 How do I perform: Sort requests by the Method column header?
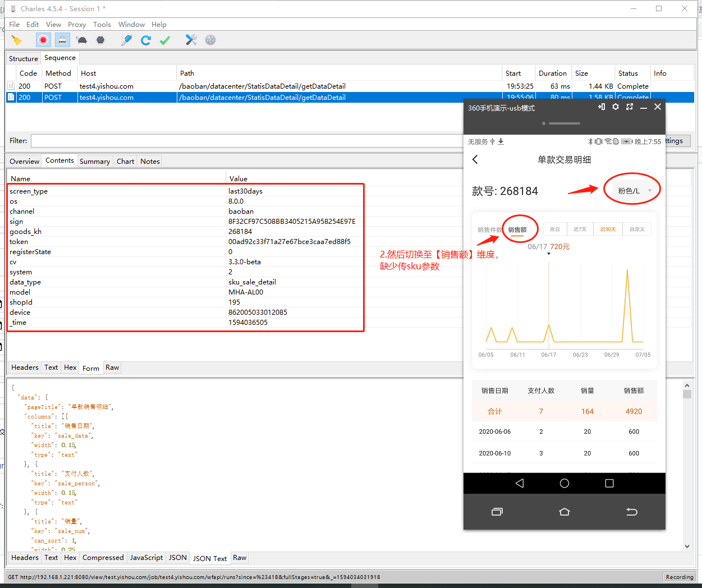(x=58, y=73)
